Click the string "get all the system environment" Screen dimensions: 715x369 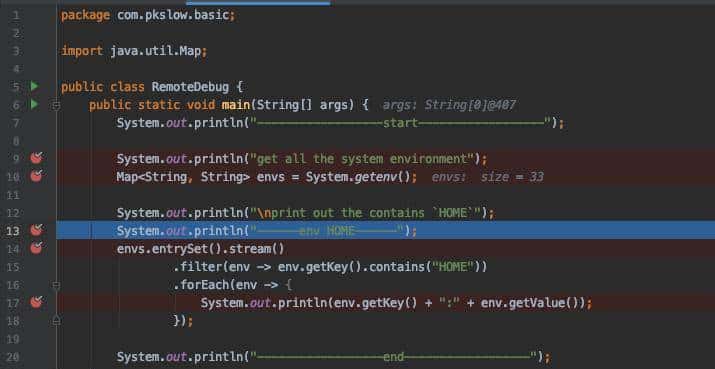[362, 159]
